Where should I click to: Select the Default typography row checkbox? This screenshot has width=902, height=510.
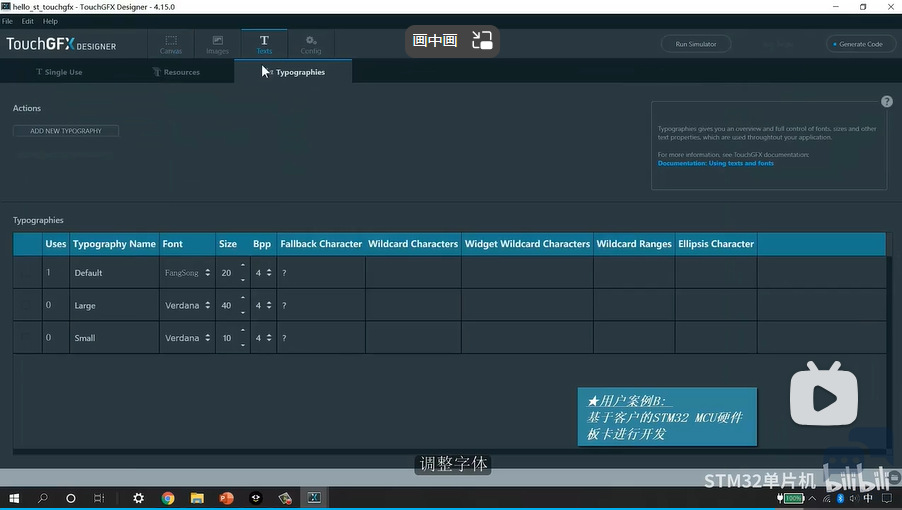26,272
